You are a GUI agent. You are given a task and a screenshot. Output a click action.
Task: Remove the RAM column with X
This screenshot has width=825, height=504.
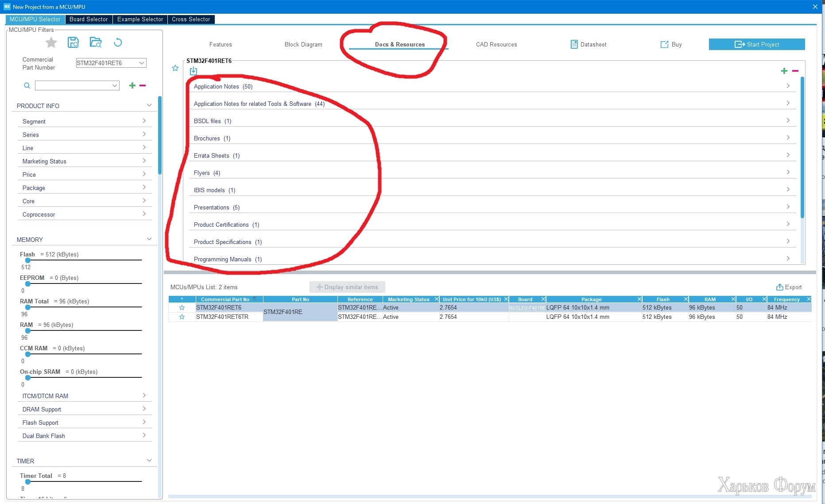tap(733, 299)
